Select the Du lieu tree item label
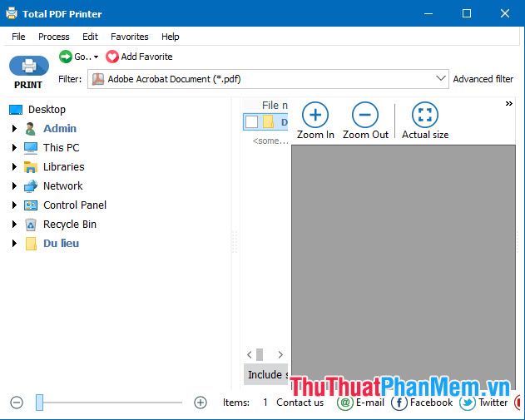The width and height of the screenshot is (525, 420). (x=62, y=244)
